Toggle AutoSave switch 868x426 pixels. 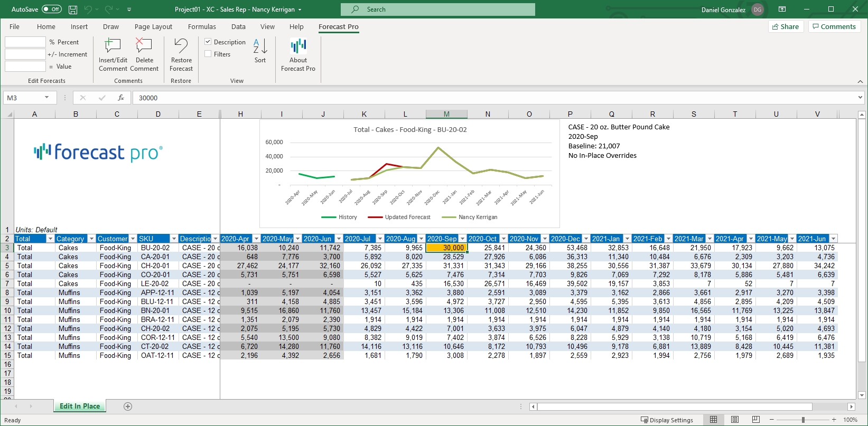[x=52, y=10]
